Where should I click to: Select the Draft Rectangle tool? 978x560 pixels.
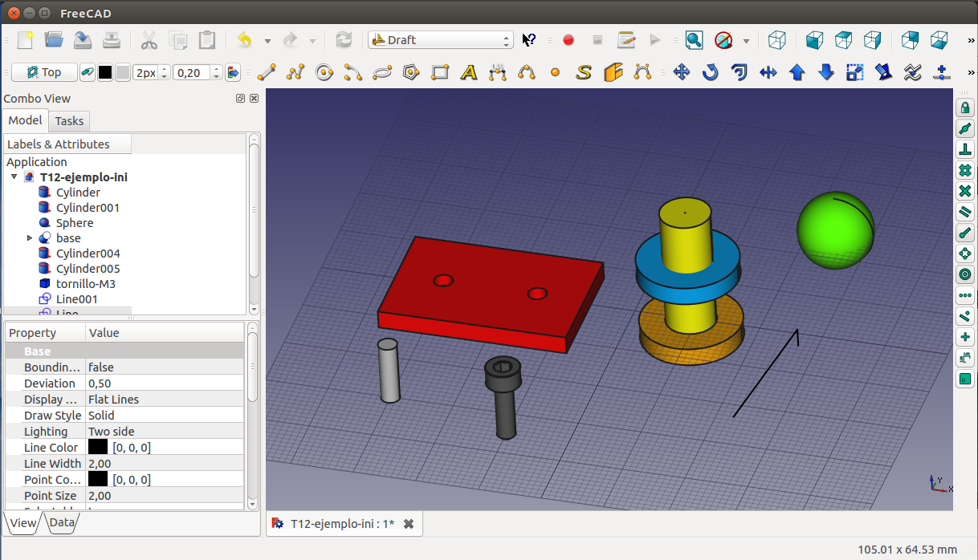point(440,73)
